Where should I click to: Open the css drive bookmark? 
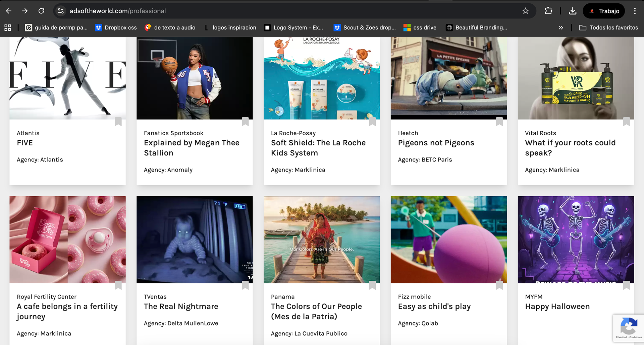[420, 28]
